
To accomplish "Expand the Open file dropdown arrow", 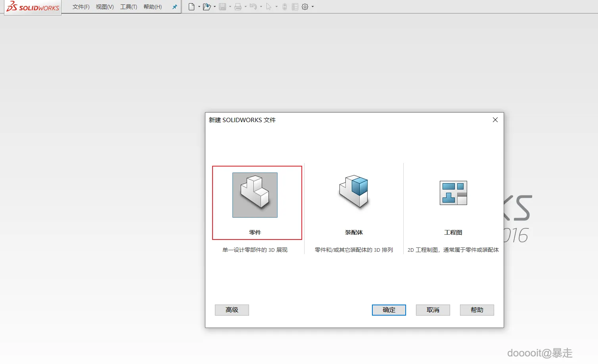I will pos(215,7).
